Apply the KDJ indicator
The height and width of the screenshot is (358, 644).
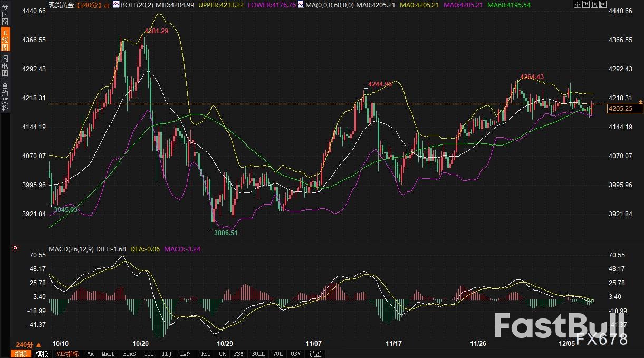tap(167, 354)
